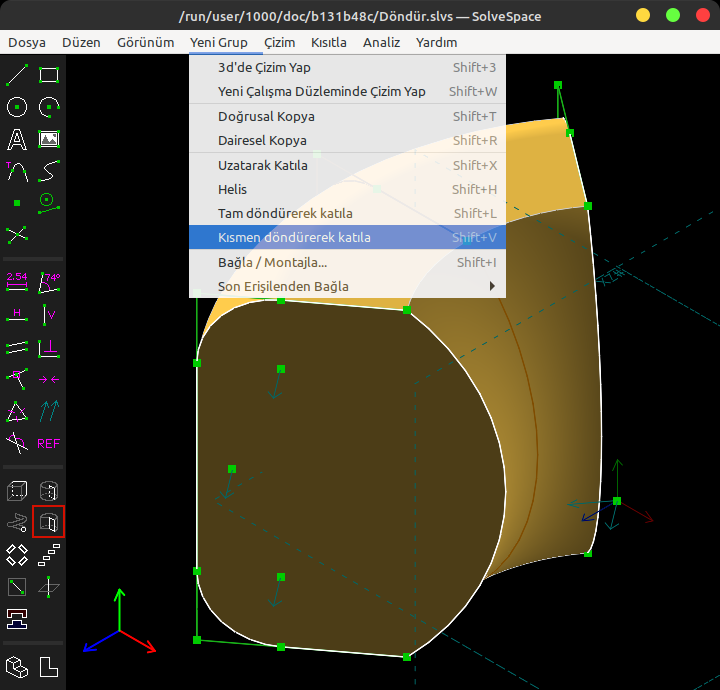Click the extrude group icon
720x690 pixels.
tap(17, 490)
